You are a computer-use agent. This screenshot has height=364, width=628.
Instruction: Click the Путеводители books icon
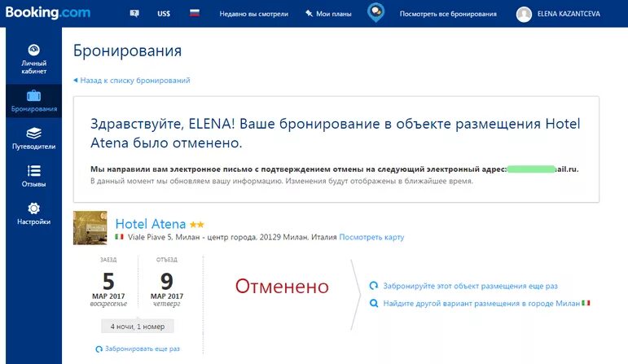point(34,133)
